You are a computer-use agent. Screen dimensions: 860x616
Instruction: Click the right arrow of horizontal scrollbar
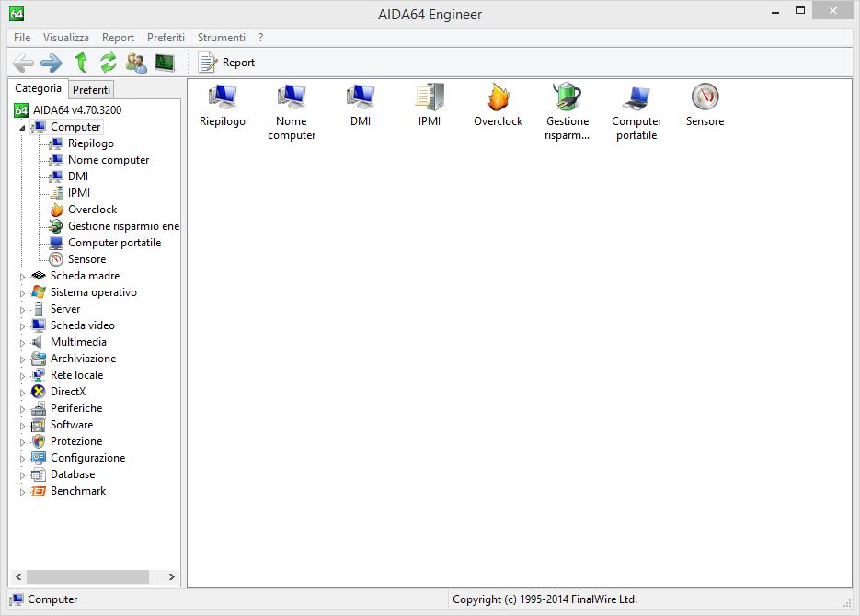click(x=172, y=576)
